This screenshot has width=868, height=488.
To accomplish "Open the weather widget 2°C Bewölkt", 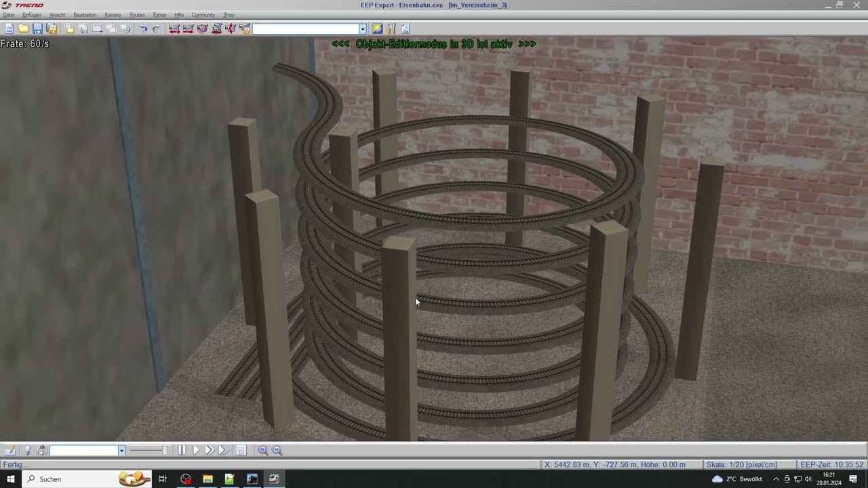I will click(x=737, y=479).
